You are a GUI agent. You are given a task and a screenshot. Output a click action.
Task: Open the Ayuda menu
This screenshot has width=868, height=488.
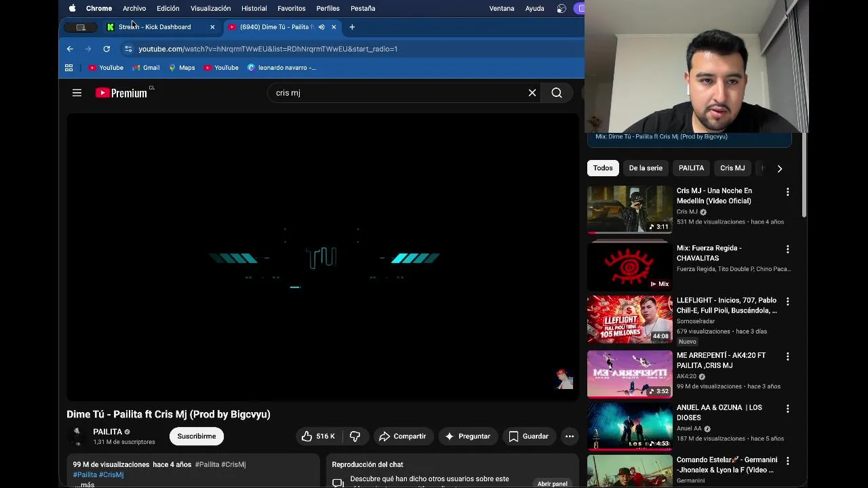coord(535,8)
